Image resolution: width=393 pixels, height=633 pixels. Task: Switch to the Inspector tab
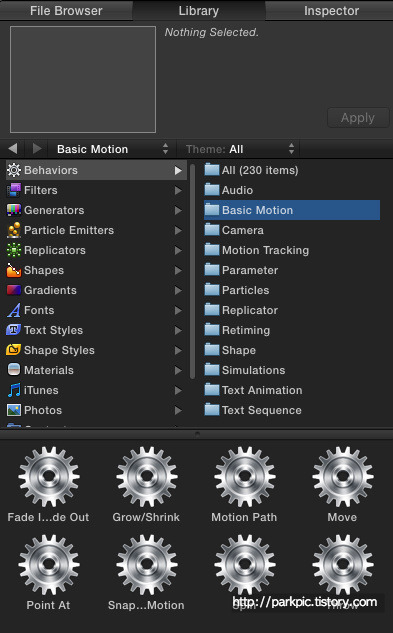pos(331,10)
